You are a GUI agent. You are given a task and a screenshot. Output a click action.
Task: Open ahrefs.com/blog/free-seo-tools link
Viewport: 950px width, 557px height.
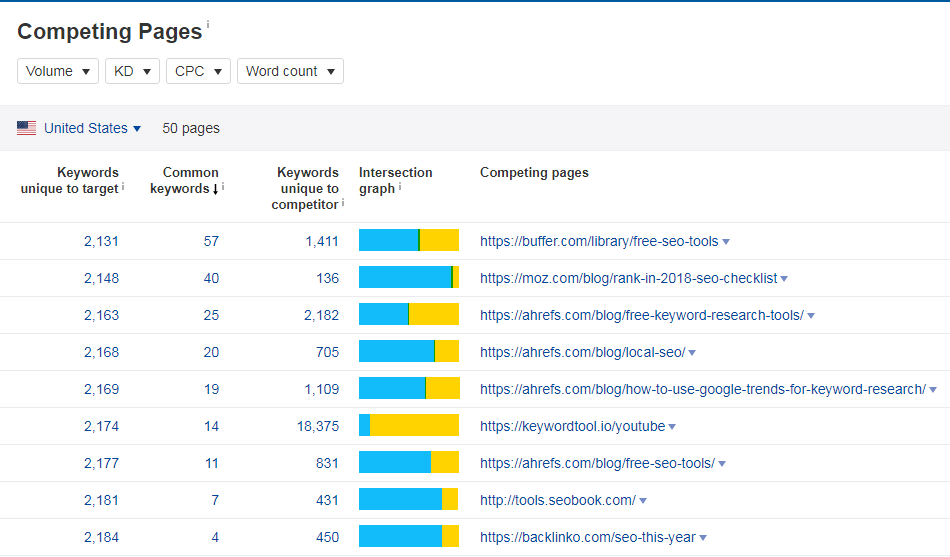click(597, 463)
